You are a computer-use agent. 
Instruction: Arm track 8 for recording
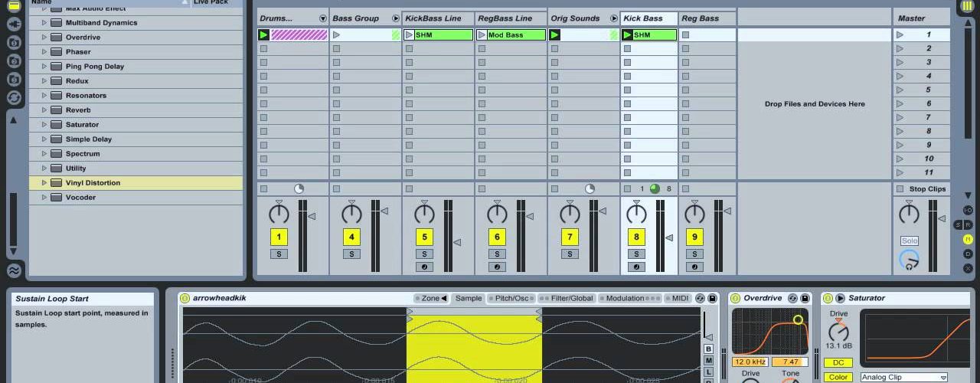coord(635,267)
